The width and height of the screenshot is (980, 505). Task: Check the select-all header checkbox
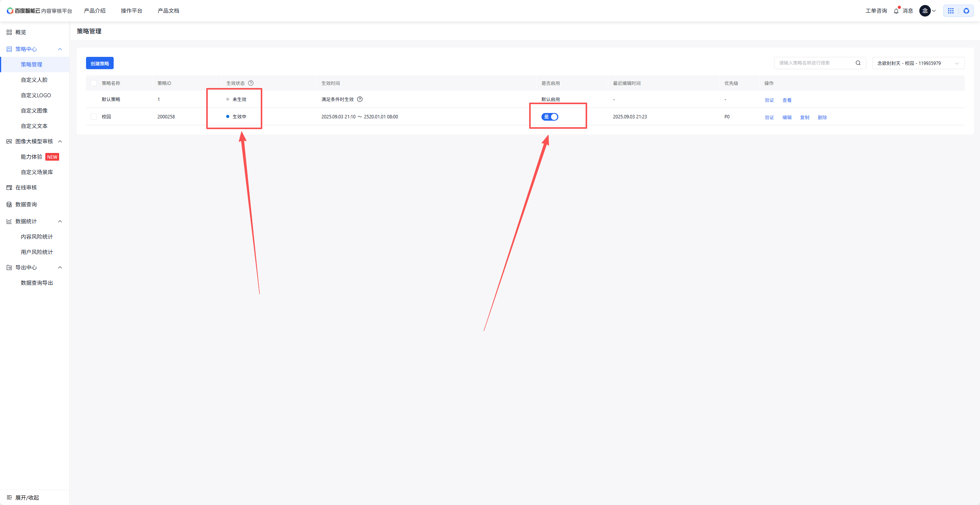(94, 83)
